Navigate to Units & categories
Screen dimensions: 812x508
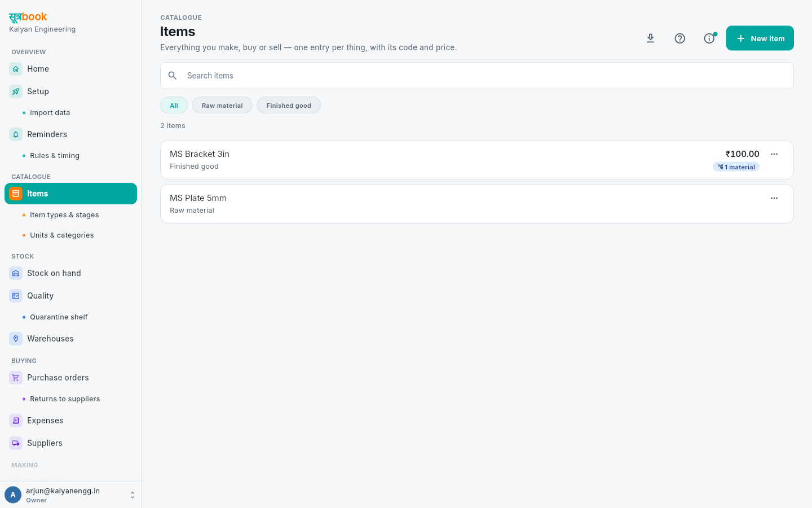click(62, 235)
